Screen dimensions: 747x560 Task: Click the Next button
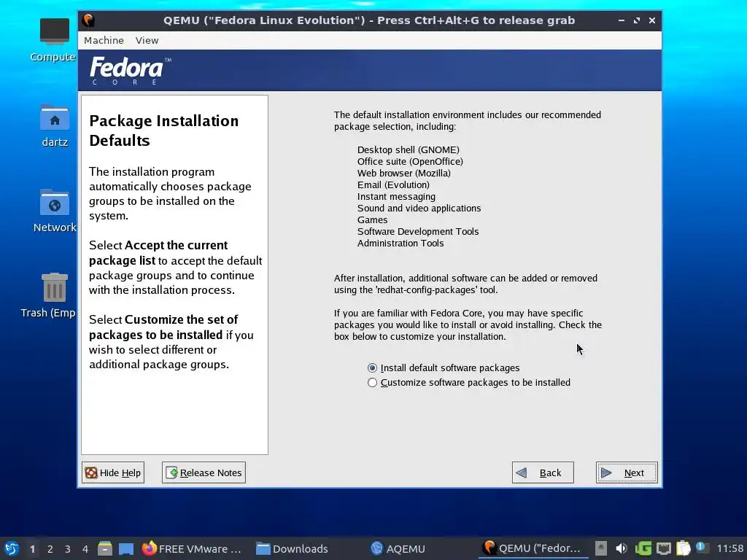tap(627, 472)
